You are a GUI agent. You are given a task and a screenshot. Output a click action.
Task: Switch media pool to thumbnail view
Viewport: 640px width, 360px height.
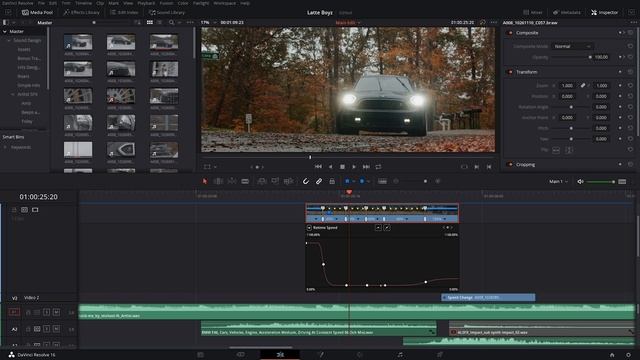pos(150,22)
